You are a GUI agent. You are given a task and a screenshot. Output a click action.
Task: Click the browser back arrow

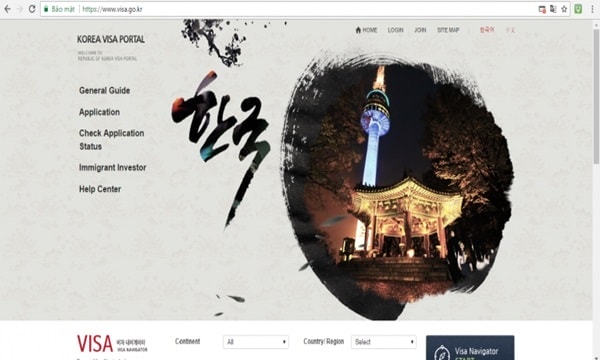(7, 9)
